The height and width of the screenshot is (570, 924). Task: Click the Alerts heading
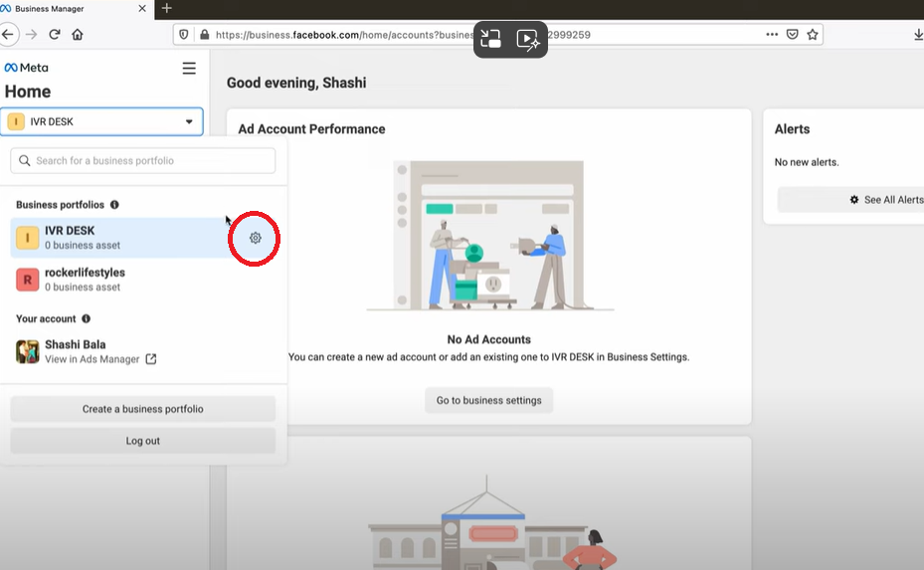pyautogui.click(x=792, y=129)
